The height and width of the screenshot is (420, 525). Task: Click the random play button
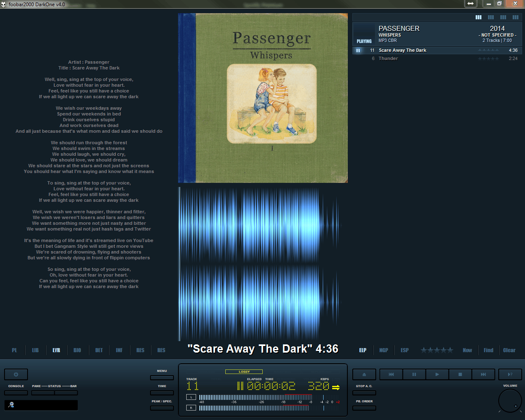coord(510,374)
